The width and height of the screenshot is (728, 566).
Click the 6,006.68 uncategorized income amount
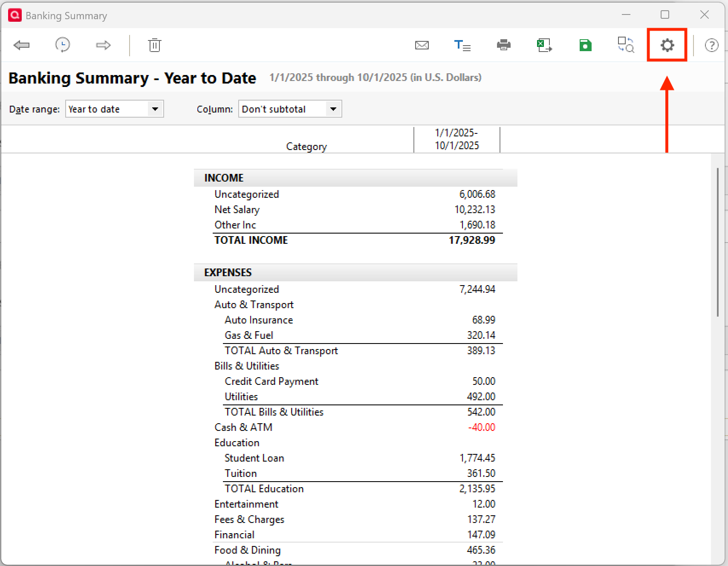477,194
